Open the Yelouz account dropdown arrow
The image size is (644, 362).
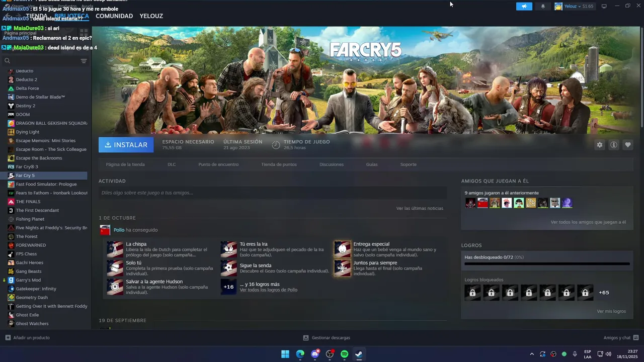tap(580, 7)
